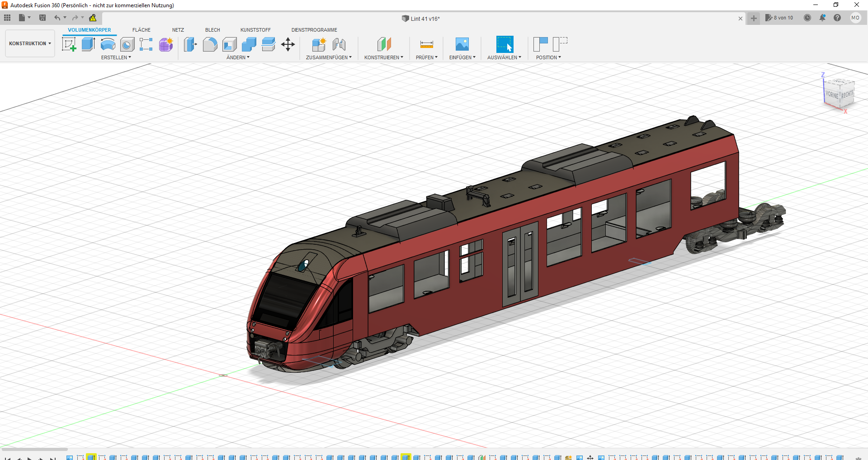Open the Create Form purple icon
The height and width of the screenshot is (460, 868).
click(166, 44)
